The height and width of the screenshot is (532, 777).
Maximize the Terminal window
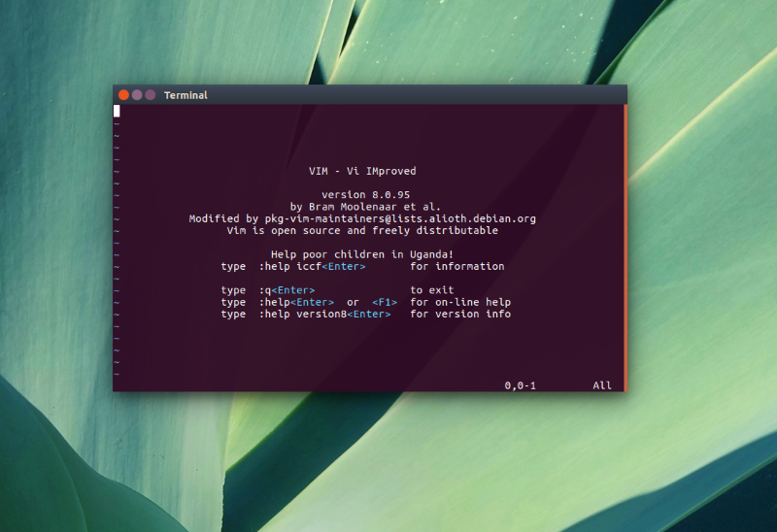click(151, 95)
